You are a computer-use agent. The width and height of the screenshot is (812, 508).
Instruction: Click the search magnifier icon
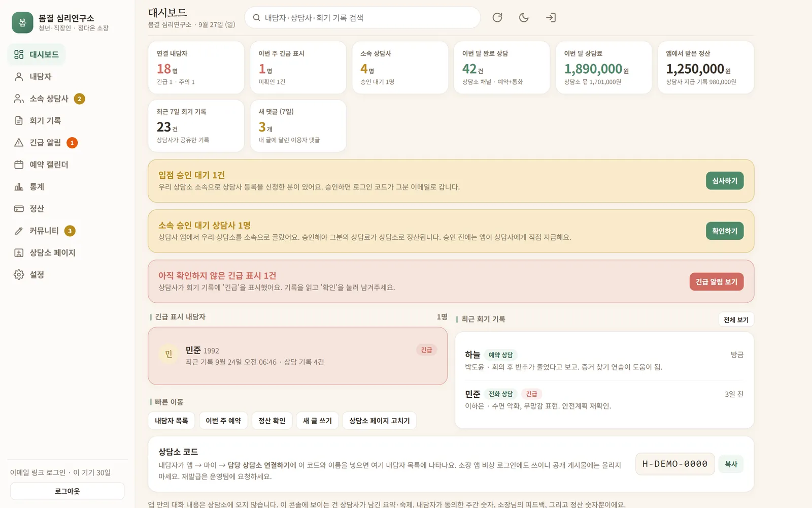pyautogui.click(x=257, y=18)
